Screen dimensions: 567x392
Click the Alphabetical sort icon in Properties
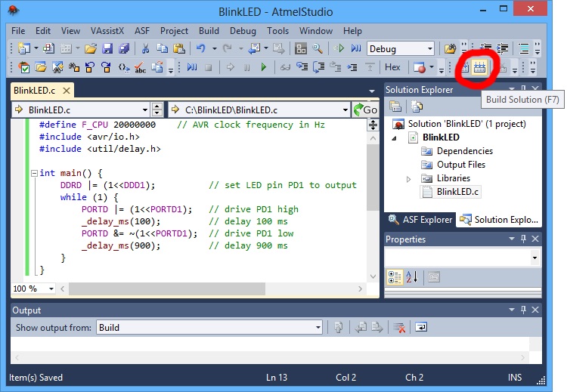pos(412,276)
